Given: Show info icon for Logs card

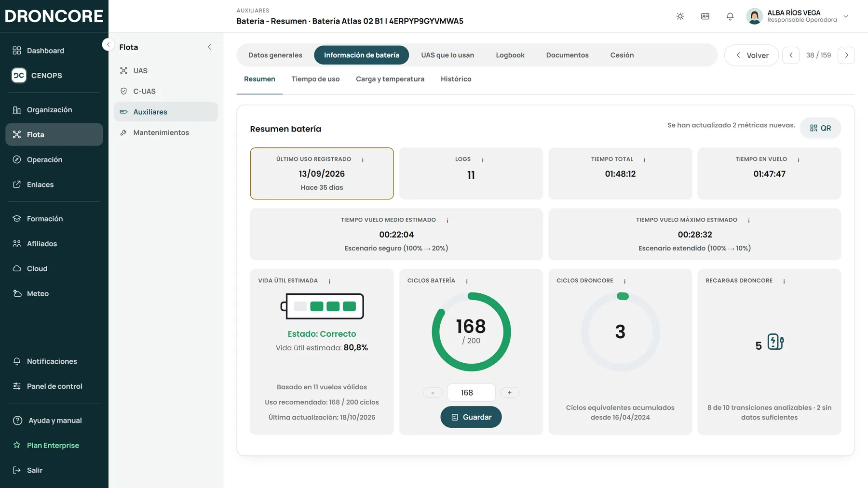Looking at the screenshot, I should pos(482,159).
